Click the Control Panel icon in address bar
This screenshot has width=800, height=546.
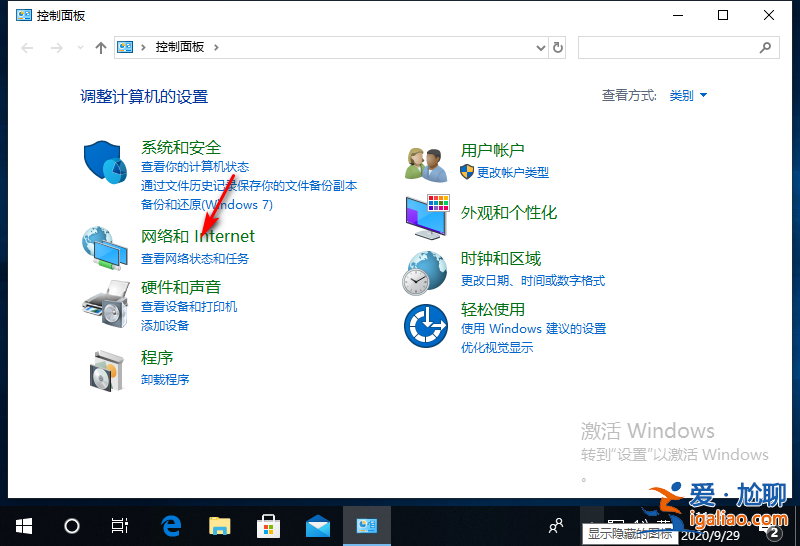click(x=125, y=47)
